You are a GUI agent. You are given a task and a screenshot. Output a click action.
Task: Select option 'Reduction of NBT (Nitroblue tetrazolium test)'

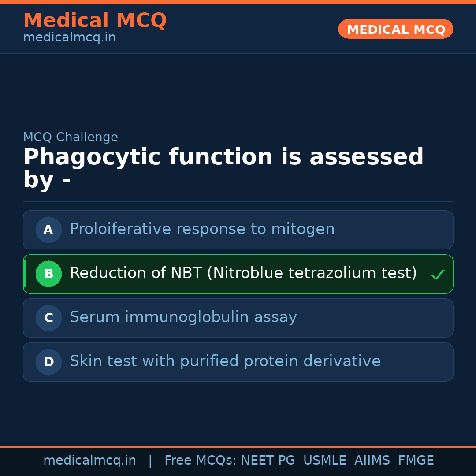[243, 273]
